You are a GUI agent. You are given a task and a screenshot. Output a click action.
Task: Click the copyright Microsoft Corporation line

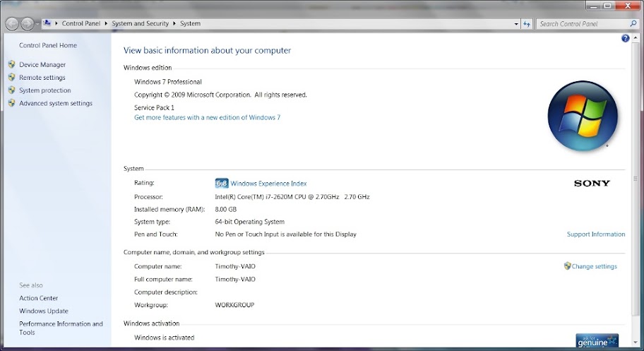pyautogui.click(x=220, y=95)
